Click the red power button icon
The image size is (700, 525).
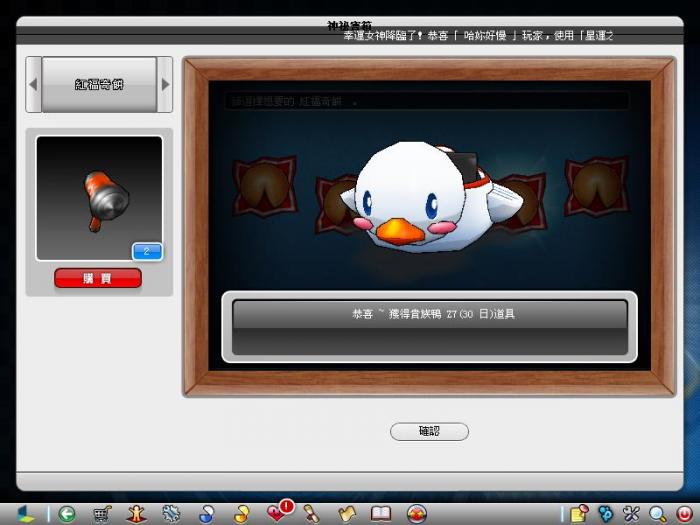coord(685,514)
